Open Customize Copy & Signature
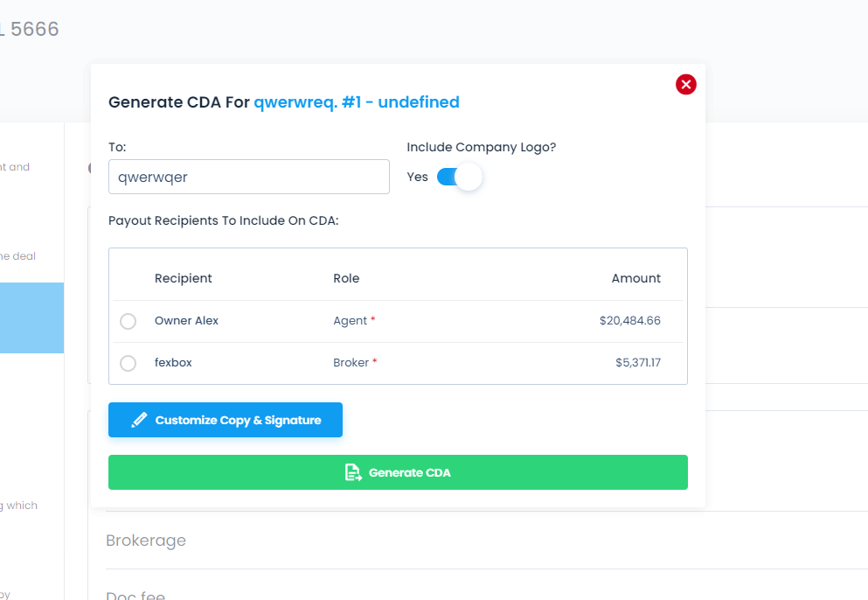The width and height of the screenshot is (868, 600). pyautogui.click(x=226, y=420)
